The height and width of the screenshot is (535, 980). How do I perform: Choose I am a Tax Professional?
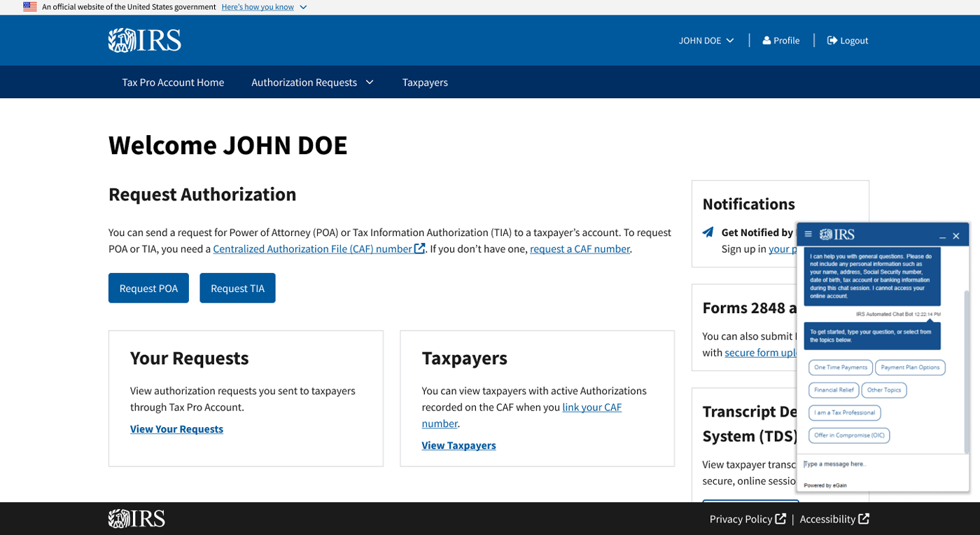pyautogui.click(x=844, y=412)
